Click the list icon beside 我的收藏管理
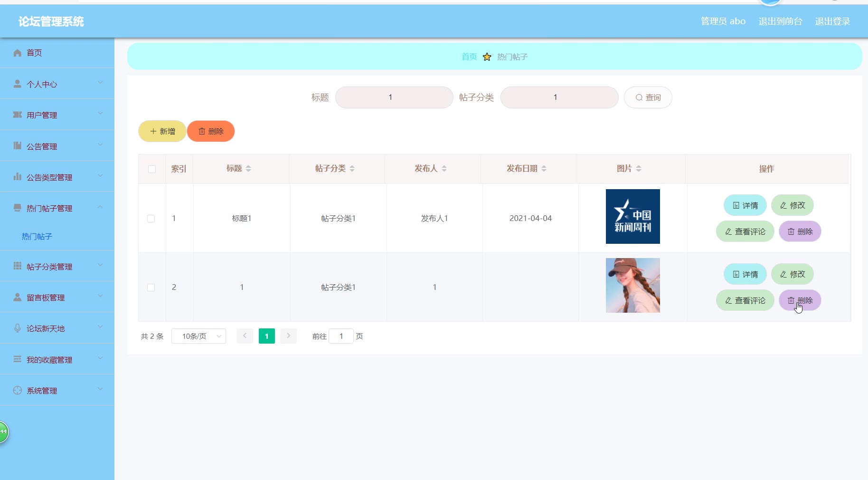Screen dimensions: 868x480 (x=18, y=359)
